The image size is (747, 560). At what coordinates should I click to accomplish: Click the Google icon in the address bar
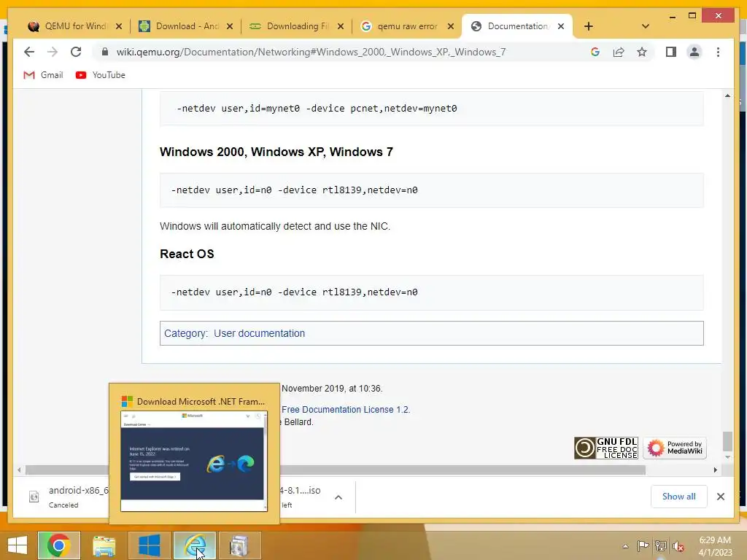595,52
